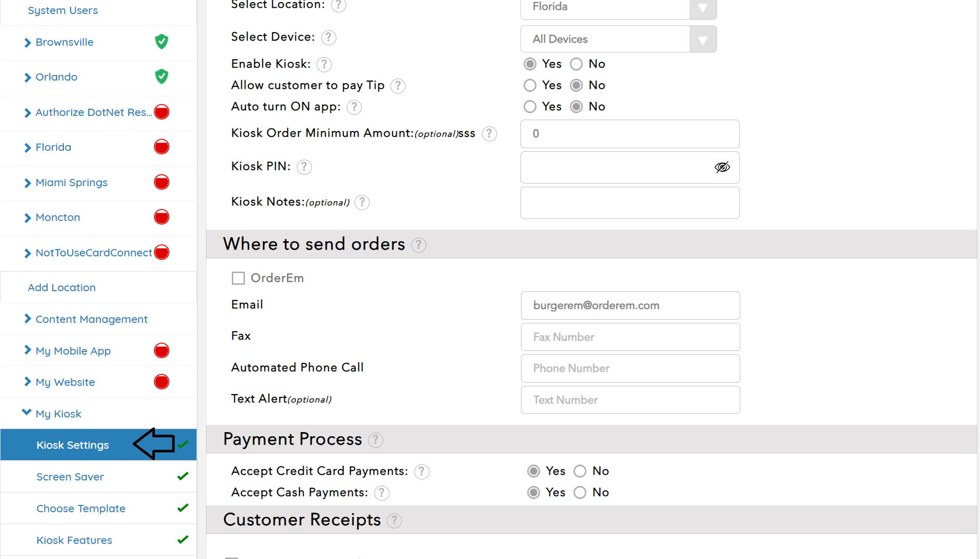
Task: Click the help icon beside Kiosk PIN
Action: (304, 167)
